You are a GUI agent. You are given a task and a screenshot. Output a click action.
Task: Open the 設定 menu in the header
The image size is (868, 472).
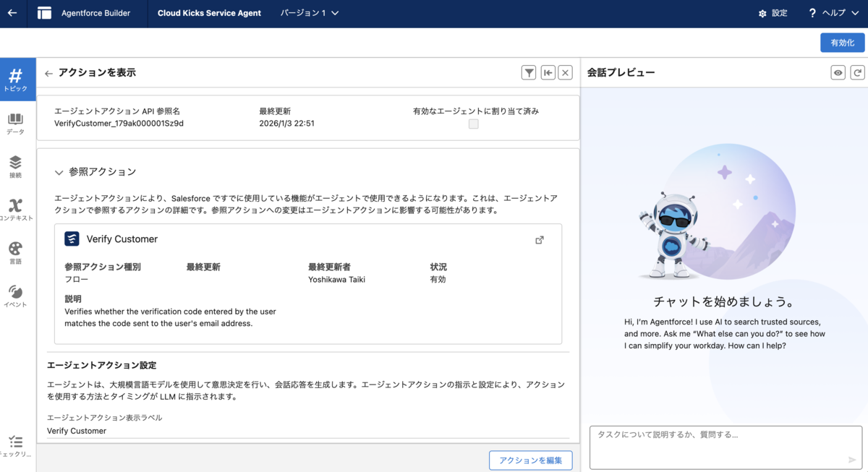[773, 12]
